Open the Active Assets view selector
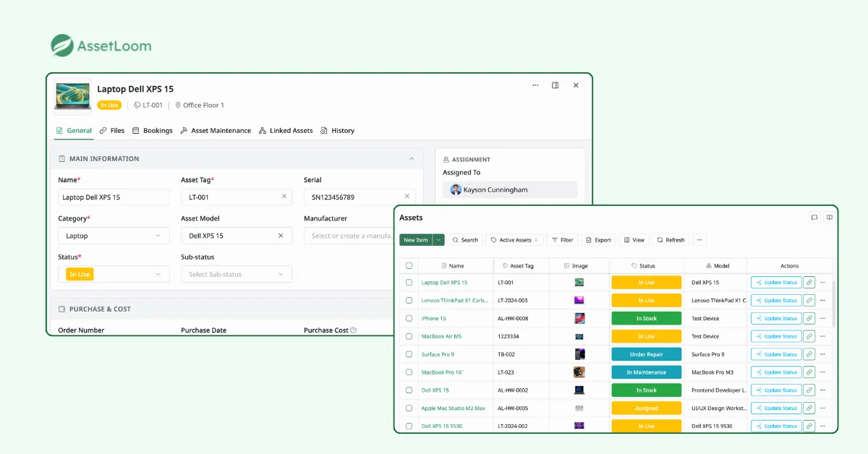This screenshot has height=454, width=868. pos(515,240)
